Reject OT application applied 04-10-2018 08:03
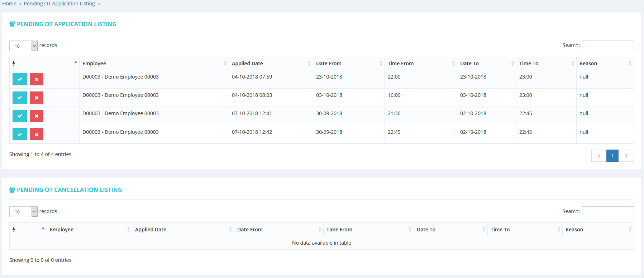The height and width of the screenshot is (278, 644). pos(37,98)
